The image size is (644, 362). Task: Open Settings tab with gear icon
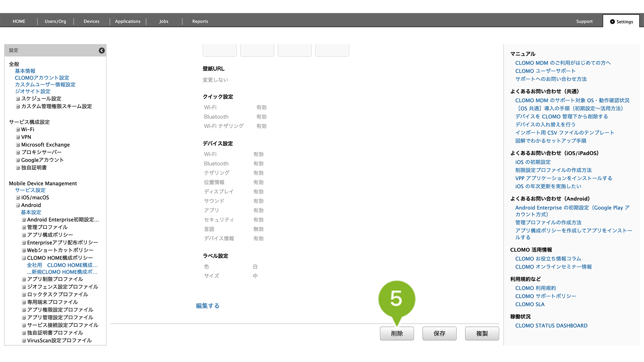pyautogui.click(x=621, y=22)
